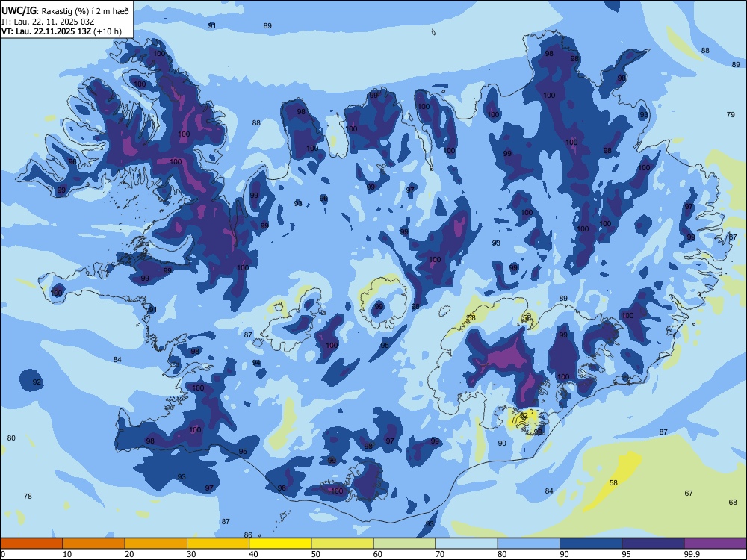Click the '30' legend tick label
The width and height of the screenshot is (747, 560).
(191, 554)
